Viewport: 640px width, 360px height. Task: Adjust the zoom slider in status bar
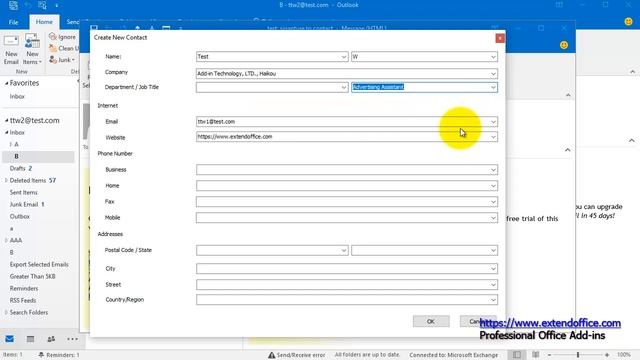(578, 355)
